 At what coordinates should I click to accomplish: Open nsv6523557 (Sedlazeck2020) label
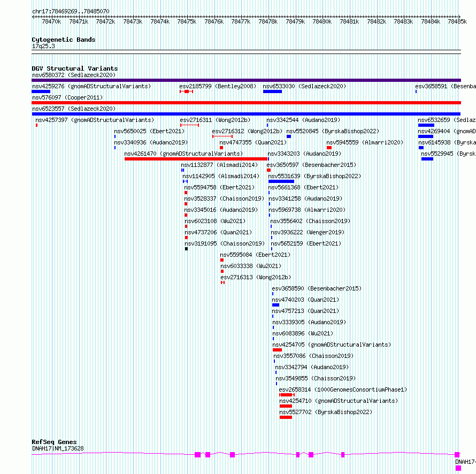tap(74, 109)
